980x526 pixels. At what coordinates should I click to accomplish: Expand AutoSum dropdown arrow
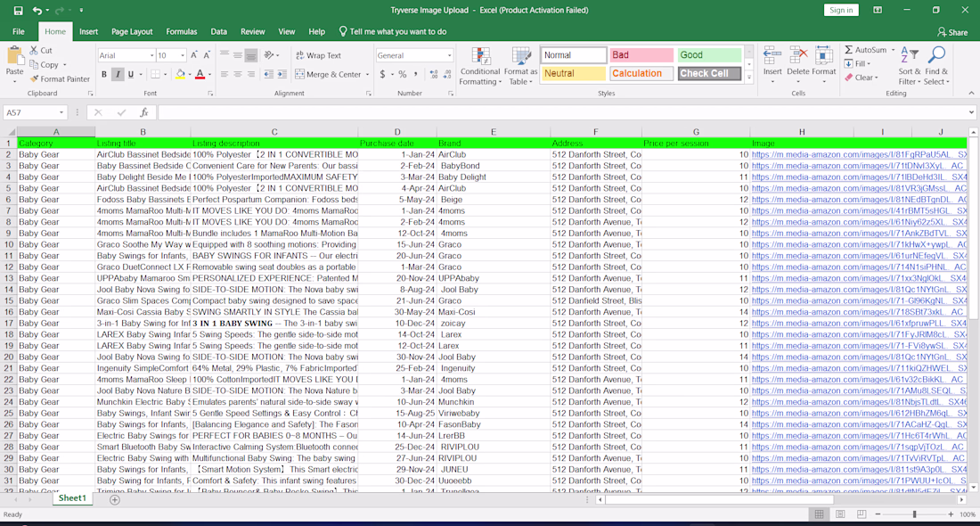point(893,50)
